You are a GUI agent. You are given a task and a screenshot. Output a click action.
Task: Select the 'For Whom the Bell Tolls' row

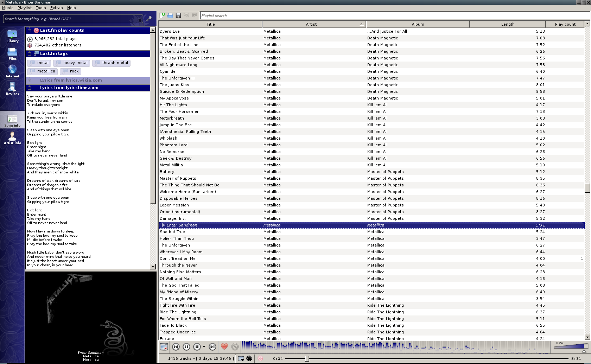click(371, 319)
